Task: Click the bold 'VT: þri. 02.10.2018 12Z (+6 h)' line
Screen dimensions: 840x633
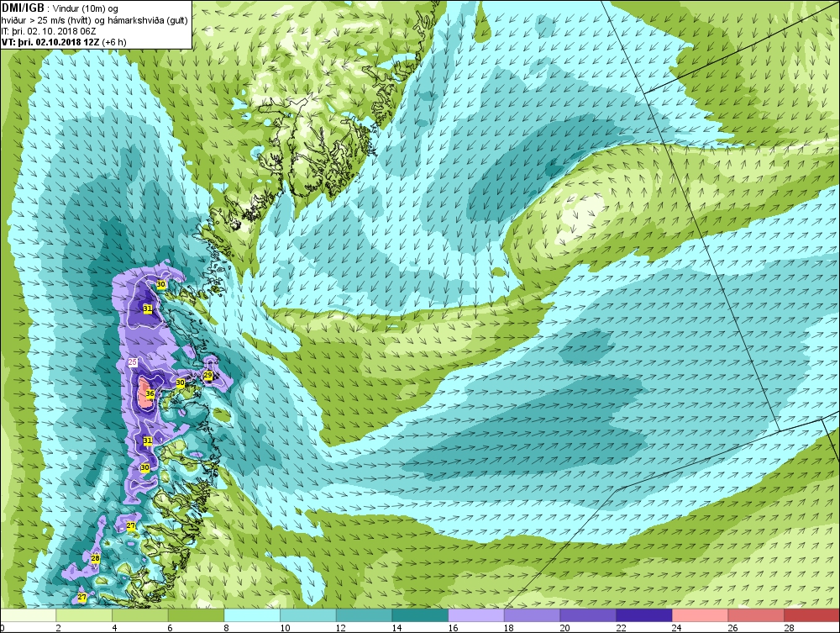Action: 64,42
